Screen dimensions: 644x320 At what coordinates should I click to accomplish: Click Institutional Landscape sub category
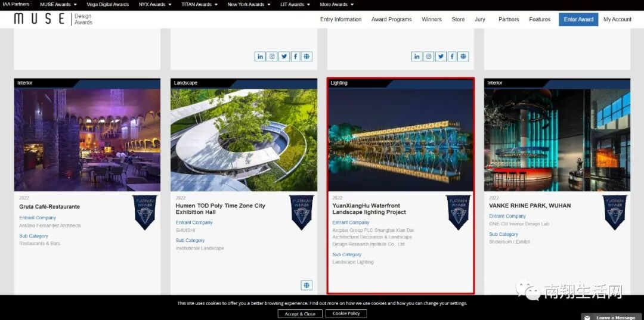[200, 248]
